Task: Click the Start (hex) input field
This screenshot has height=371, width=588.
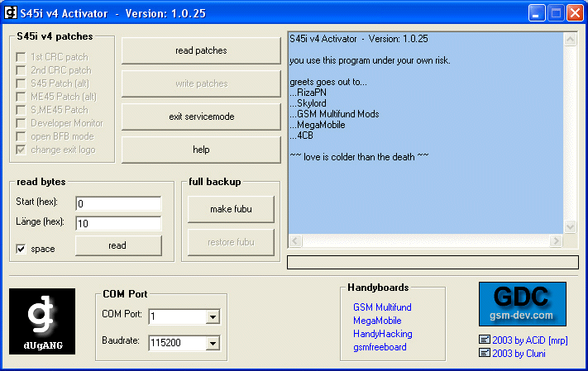Action: pos(118,203)
